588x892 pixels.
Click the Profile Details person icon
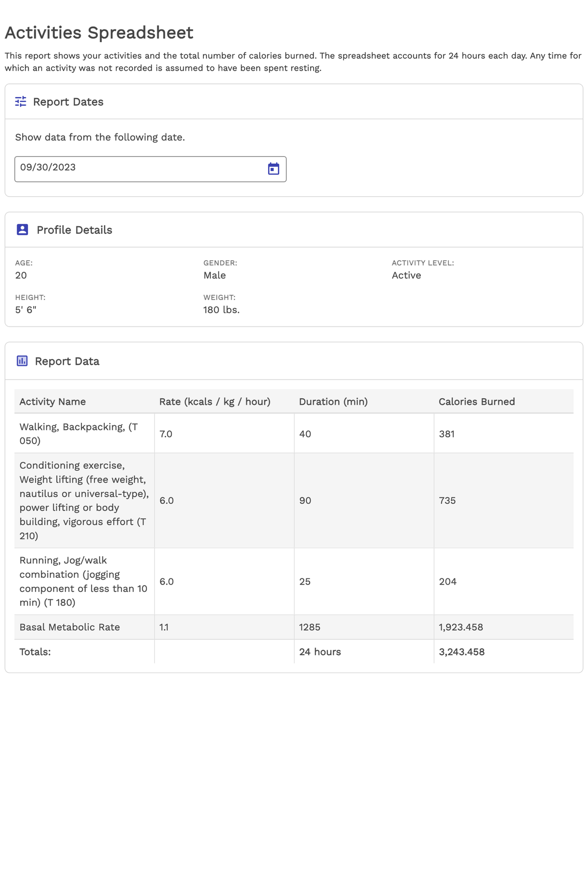(23, 229)
